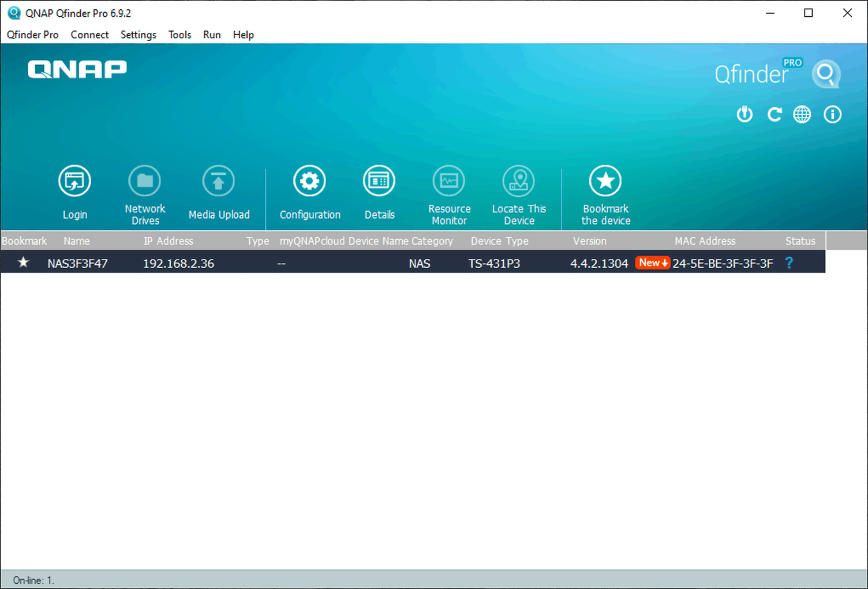Open the Help menu

point(243,35)
